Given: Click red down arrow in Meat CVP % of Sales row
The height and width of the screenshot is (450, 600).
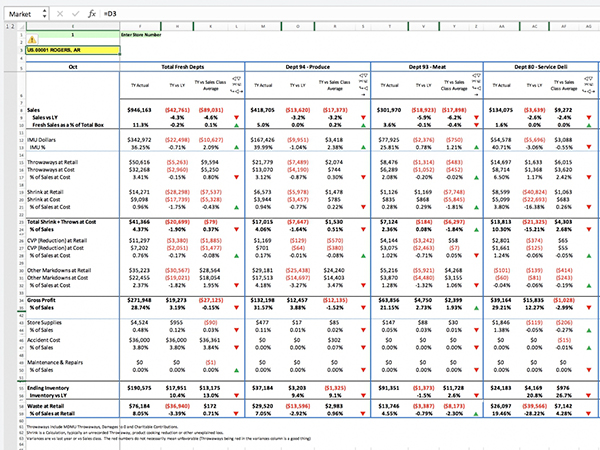Looking at the screenshot, I should [x=476, y=256].
